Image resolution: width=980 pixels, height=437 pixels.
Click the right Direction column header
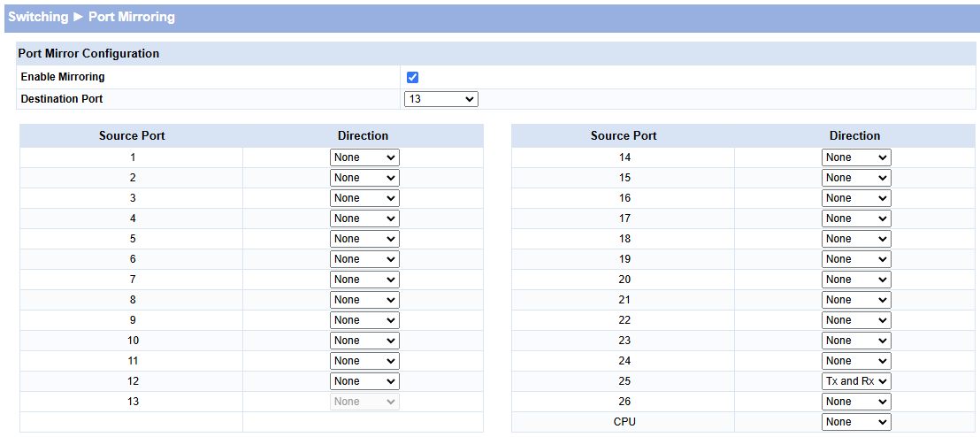(x=854, y=136)
